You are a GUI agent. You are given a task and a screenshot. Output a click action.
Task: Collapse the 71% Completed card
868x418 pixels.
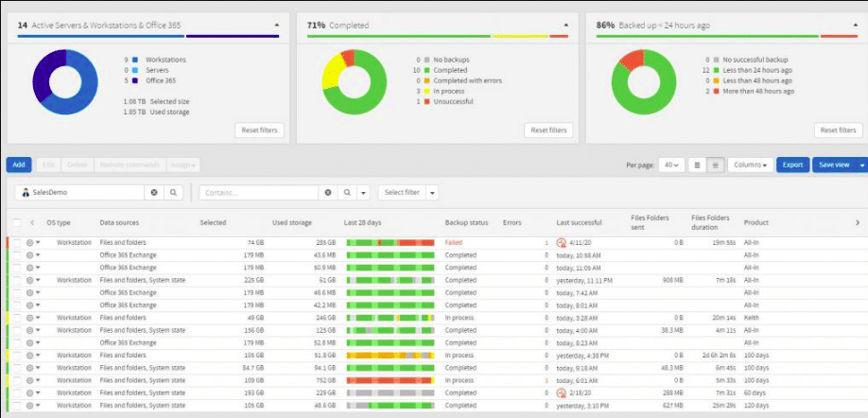[x=565, y=26]
